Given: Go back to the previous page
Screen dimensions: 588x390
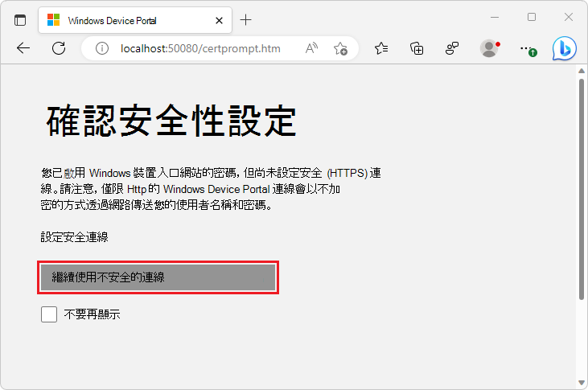Looking at the screenshot, I should click(23, 48).
